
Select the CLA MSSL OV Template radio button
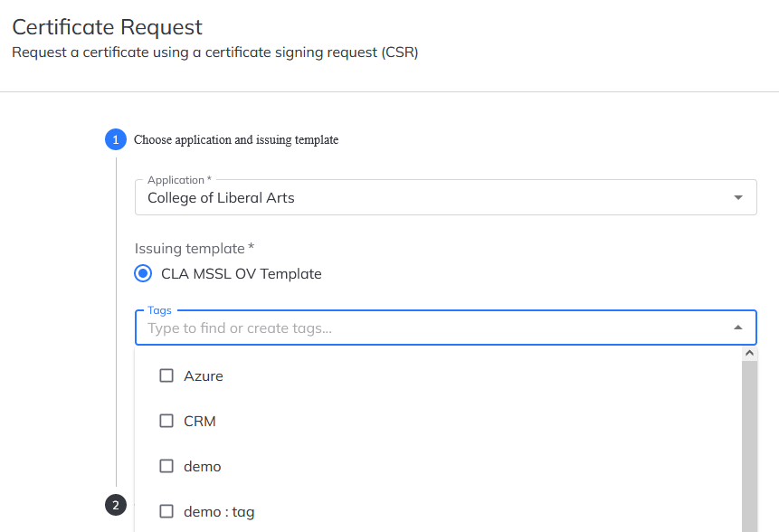[x=142, y=273]
